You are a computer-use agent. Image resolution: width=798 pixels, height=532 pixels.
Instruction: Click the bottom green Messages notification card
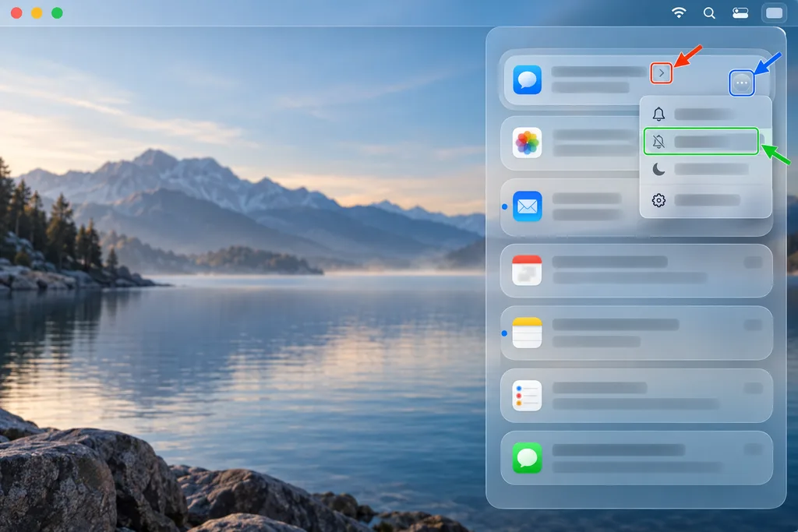pyautogui.click(x=636, y=458)
